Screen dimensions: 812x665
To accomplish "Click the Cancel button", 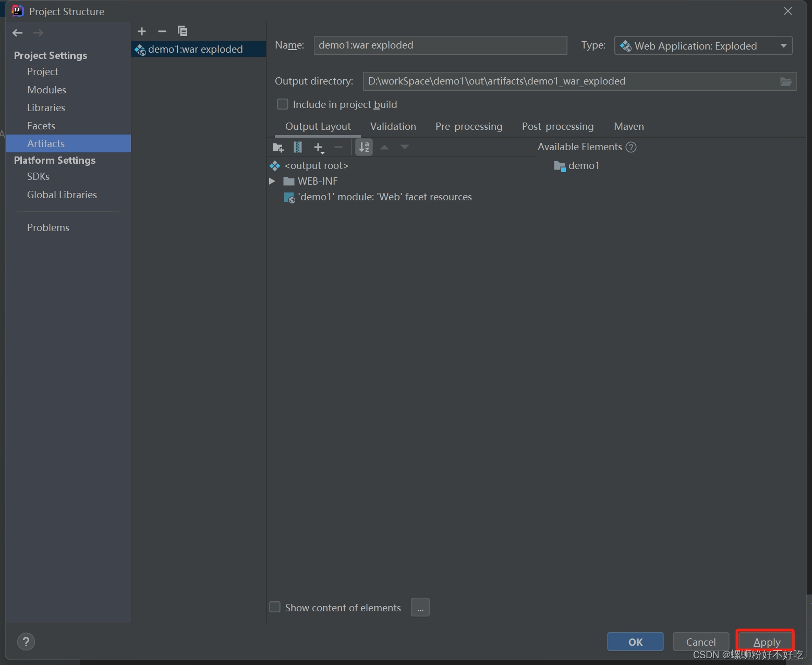I will pyautogui.click(x=701, y=642).
